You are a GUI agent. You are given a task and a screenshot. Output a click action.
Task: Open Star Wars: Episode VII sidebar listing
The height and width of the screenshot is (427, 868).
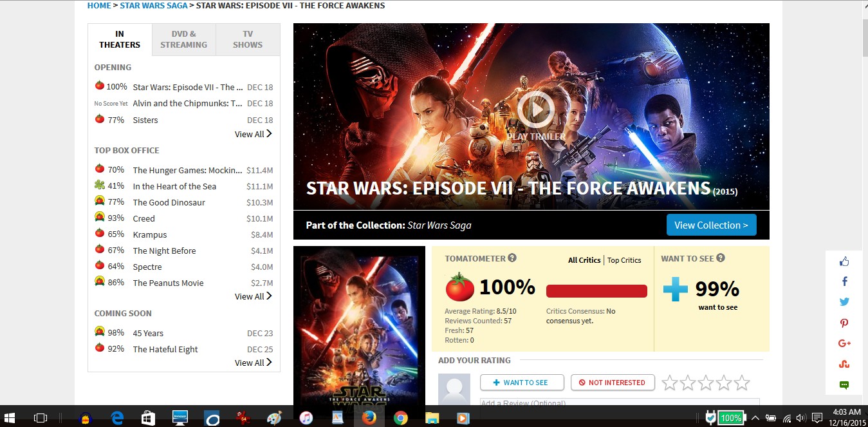click(x=188, y=87)
